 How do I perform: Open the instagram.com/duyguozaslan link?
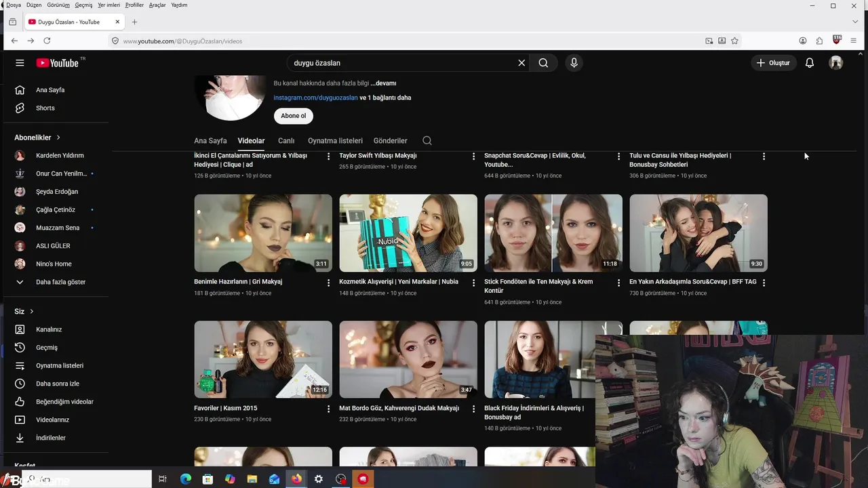[x=315, y=98]
